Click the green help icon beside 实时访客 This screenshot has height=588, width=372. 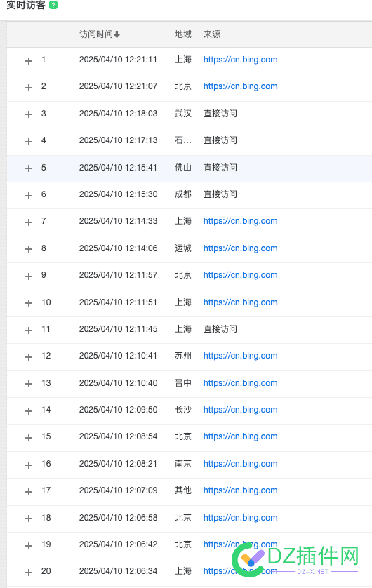tap(53, 5)
